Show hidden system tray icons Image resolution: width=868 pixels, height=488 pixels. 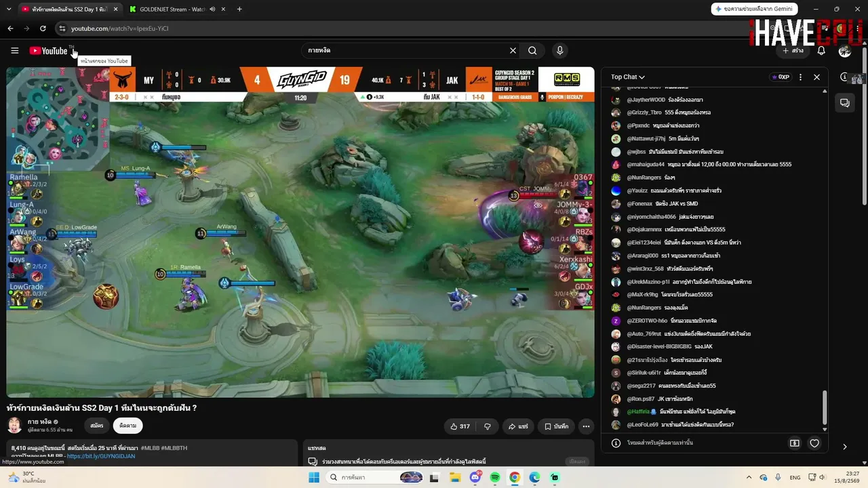tap(749, 478)
